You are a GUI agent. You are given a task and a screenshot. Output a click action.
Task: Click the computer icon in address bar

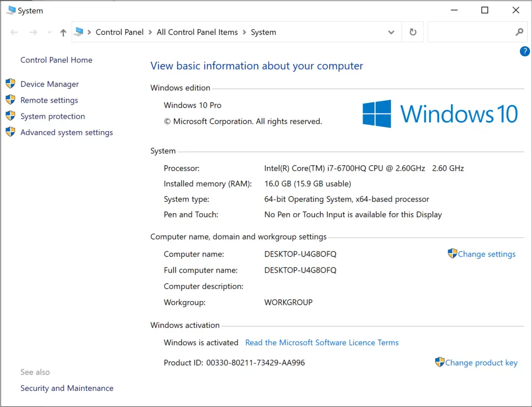[78, 32]
